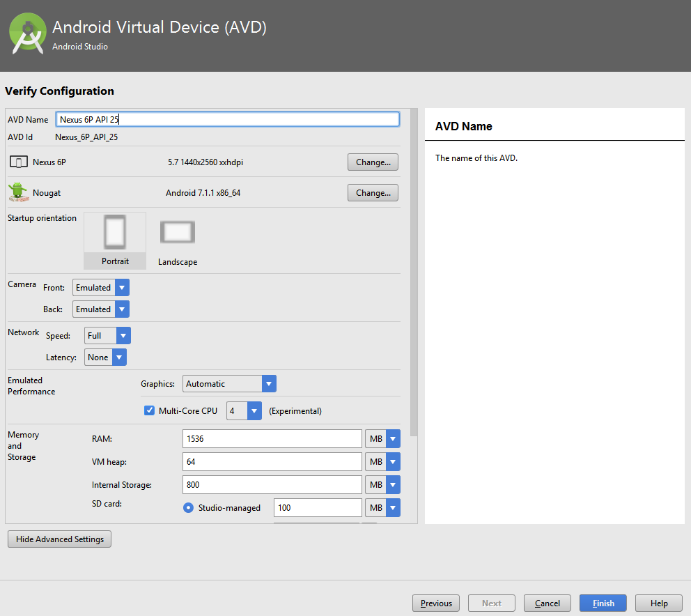This screenshot has height=616, width=691.
Task: Click the AVD Name text field
Action: click(x=228, y=119)
